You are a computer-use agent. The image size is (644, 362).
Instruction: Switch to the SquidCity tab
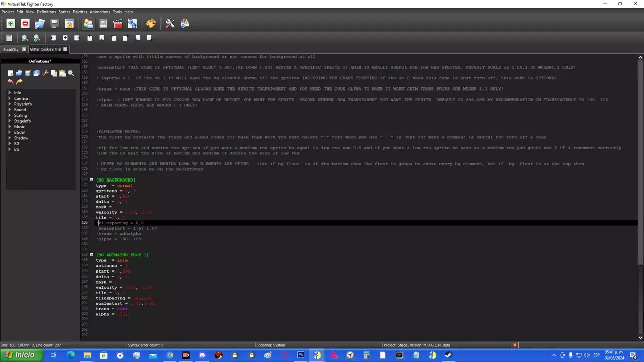11,49
